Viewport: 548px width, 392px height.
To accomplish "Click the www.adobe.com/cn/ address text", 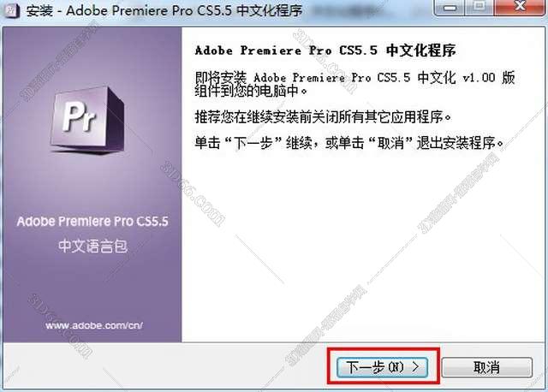I will coord(93,325).
